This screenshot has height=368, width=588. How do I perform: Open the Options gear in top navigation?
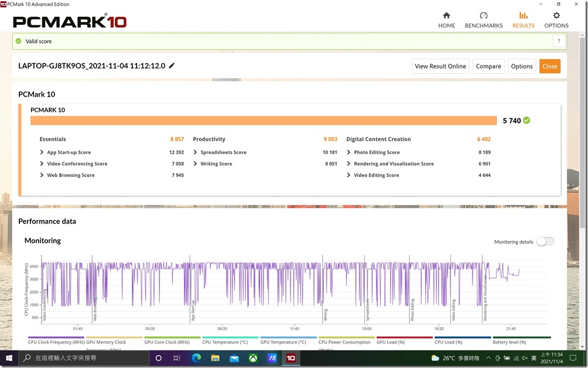coord(556,16)
